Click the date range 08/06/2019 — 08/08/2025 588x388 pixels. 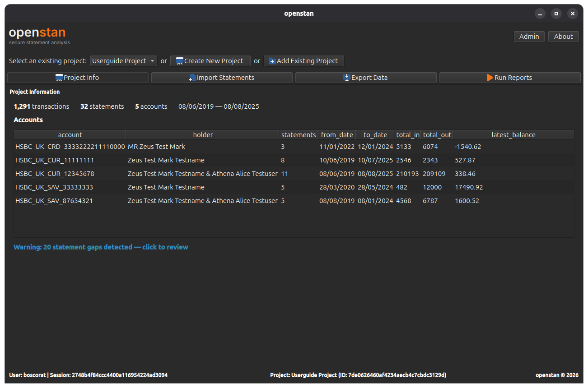point(219,106)
